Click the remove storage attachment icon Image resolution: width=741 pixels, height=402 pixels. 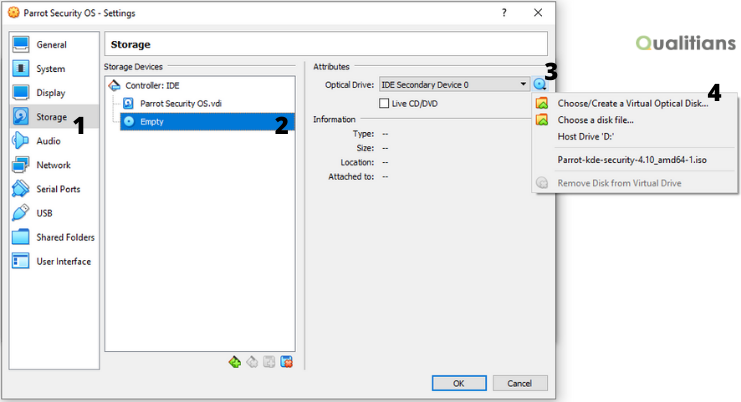click(x=286, y=362)
